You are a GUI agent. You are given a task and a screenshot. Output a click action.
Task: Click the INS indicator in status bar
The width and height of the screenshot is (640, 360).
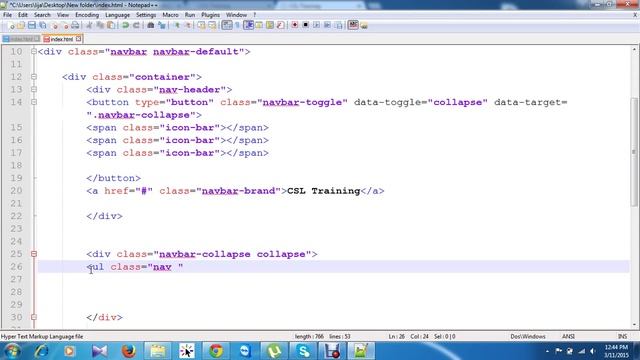(622, 337)
